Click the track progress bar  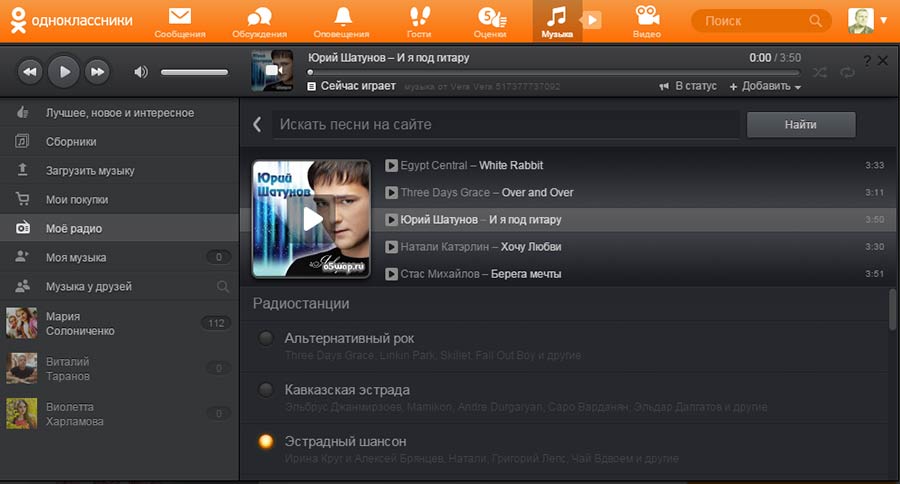(554, 72)
